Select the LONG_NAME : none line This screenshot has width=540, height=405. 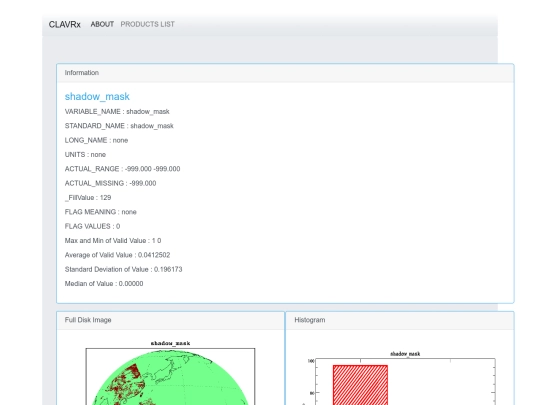click(96, 141)
